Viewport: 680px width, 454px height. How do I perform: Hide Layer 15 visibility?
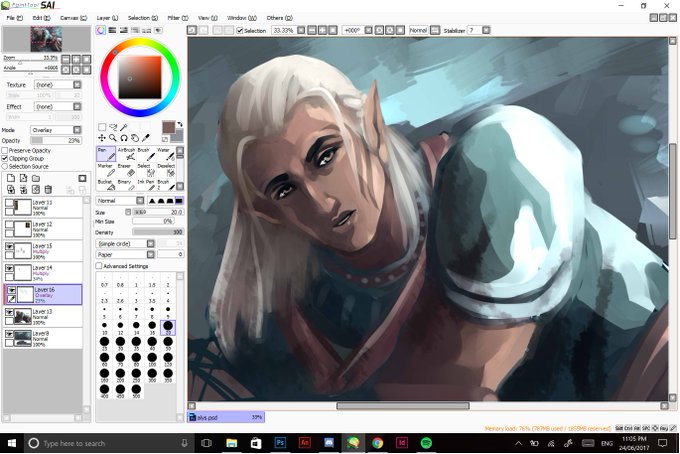[9, 246]
